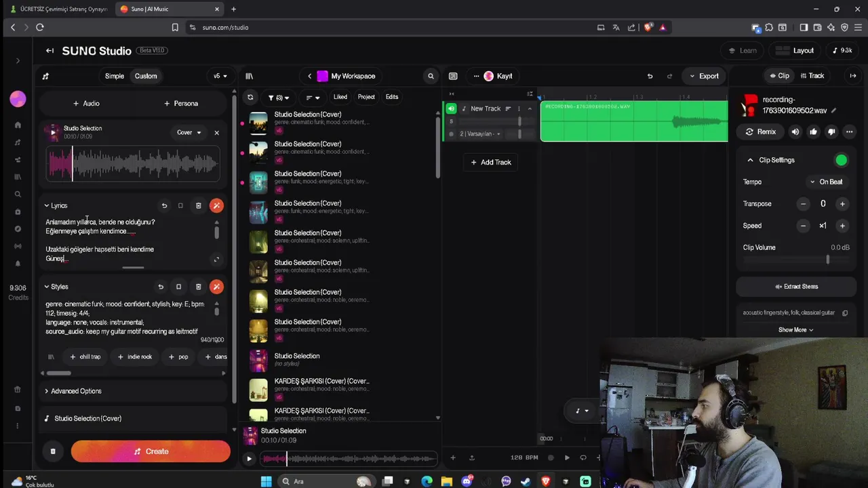Image resolution: width=868 pixels, height=488 pixels.
Task: Undo lyrics changes with arrow icon
Action: coord(164,205)
